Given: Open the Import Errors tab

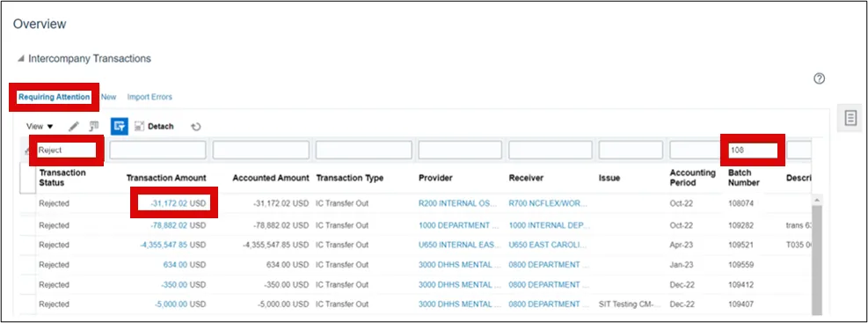Looking at the screenshot, I should click(x=150, y=97).
